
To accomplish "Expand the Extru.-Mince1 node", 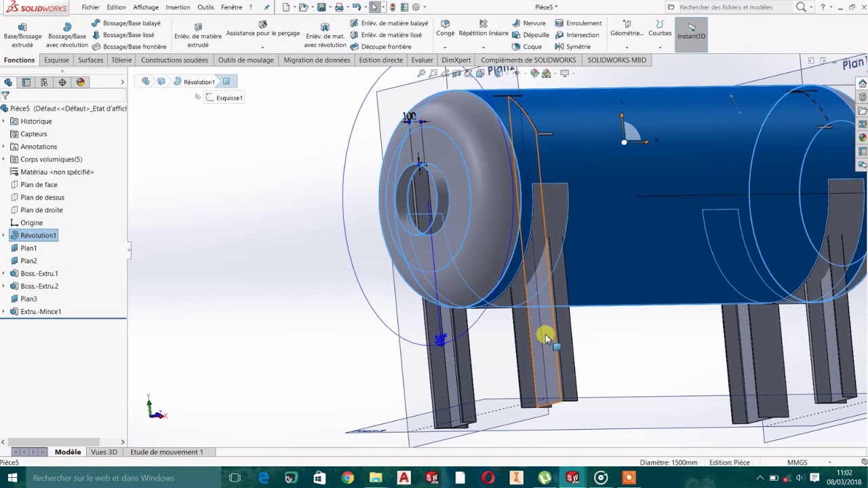I will point(3,312).
